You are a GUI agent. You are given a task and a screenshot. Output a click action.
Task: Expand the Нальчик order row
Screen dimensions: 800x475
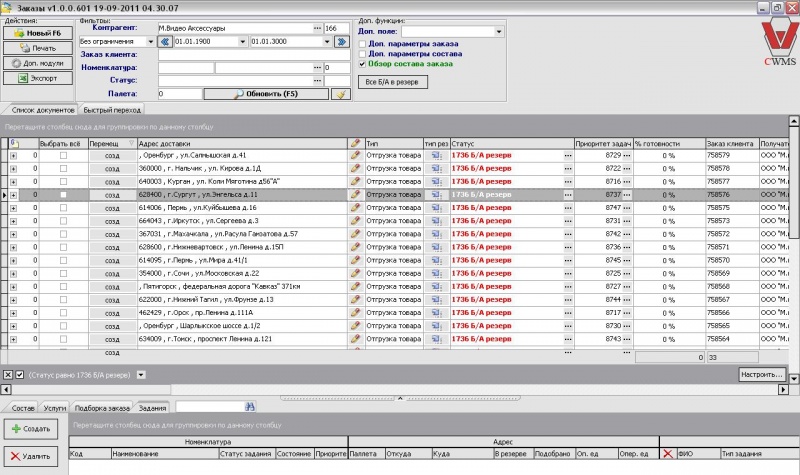tap(13, 168)
